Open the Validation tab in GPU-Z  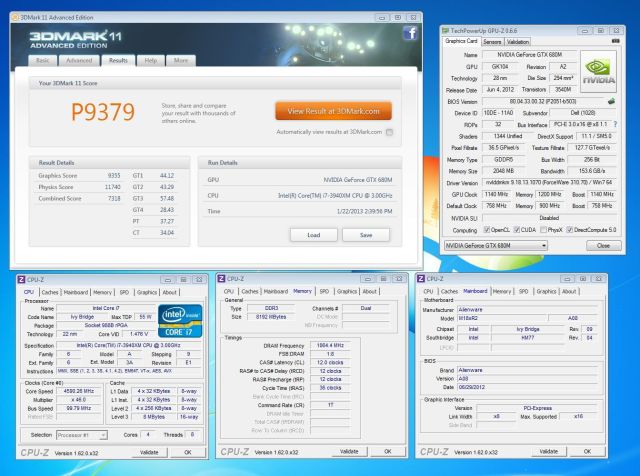(x=518, y=42)
